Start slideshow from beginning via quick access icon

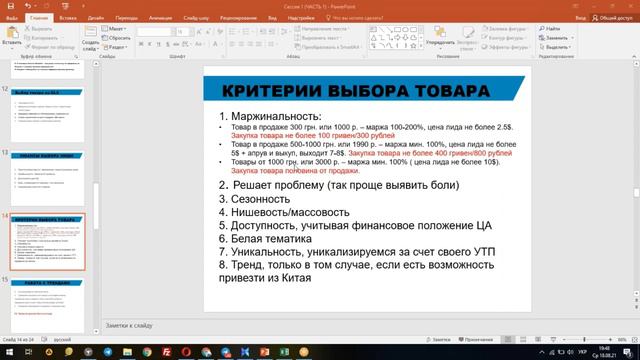65,6
